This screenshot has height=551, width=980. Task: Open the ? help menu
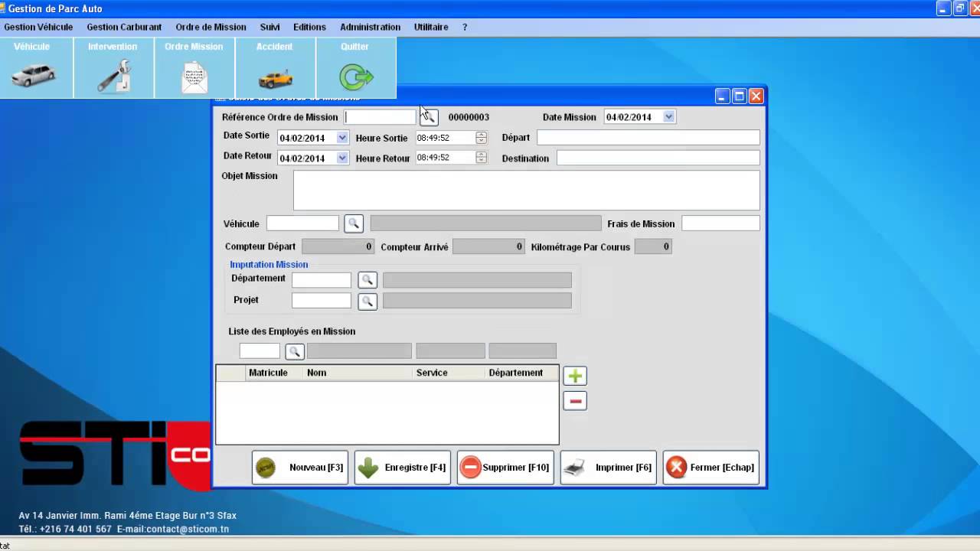pos(465,27)
